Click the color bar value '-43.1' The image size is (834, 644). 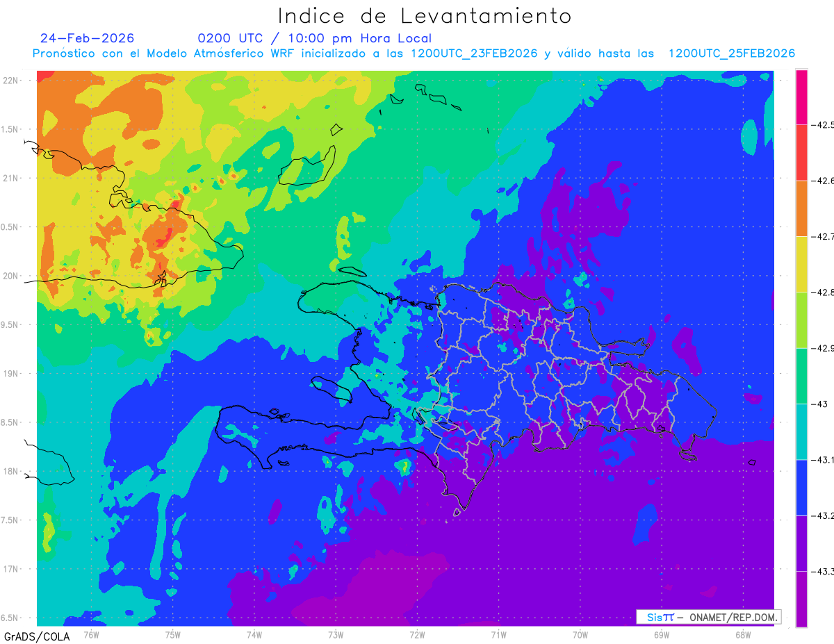(x=823, y=460)
